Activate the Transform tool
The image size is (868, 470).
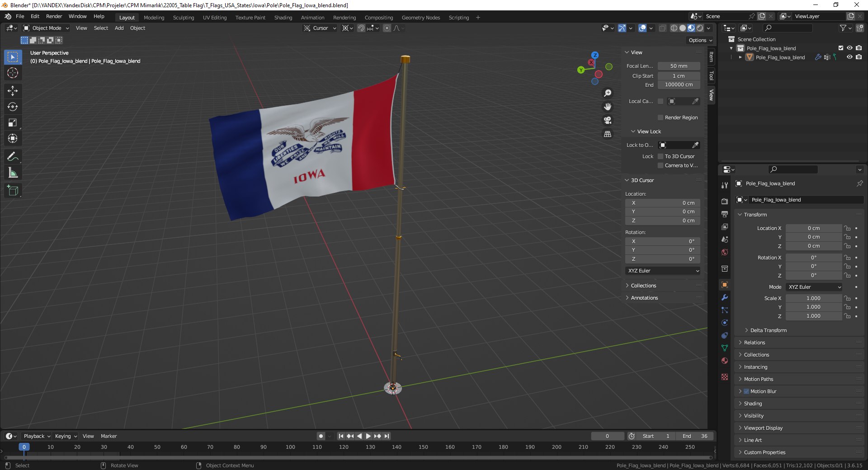(13, 138)
